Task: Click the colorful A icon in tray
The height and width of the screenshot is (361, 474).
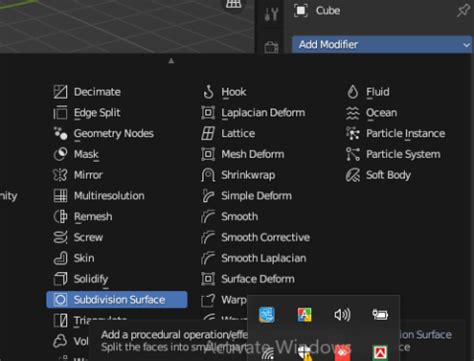Action: point(304,314)
